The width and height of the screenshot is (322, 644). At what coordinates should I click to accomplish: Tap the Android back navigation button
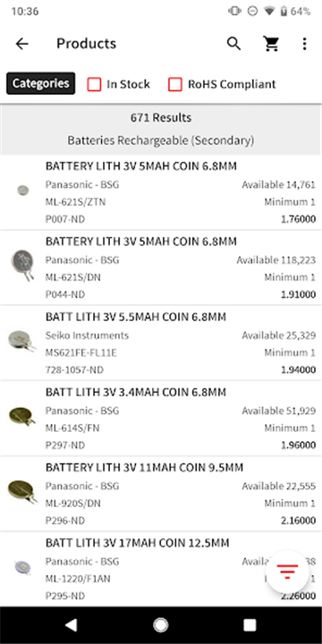click(x=72, y=625)
